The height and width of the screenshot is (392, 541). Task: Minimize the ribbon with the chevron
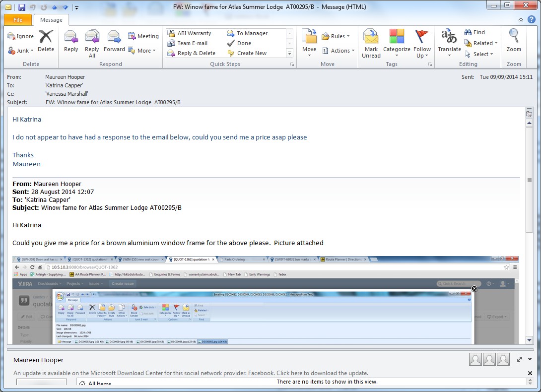(521, 20)
